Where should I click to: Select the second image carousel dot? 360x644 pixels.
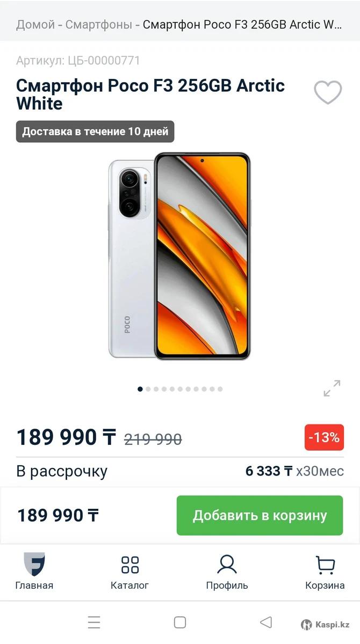click(148, 389)
